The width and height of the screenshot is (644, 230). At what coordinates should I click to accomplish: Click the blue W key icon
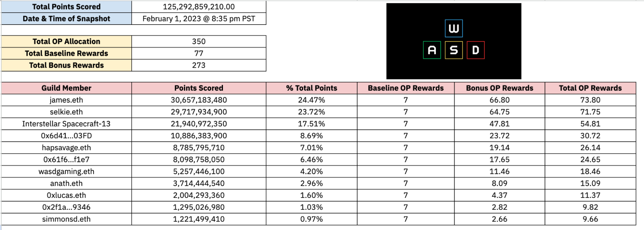pyautogui.click(x=454, y=28)
